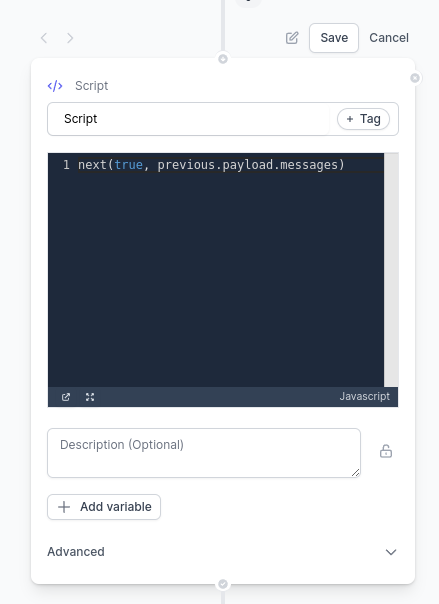Click the top connector circle icon
The width and height of the screenshot is (439, 604).
click(x=223, y=59)
